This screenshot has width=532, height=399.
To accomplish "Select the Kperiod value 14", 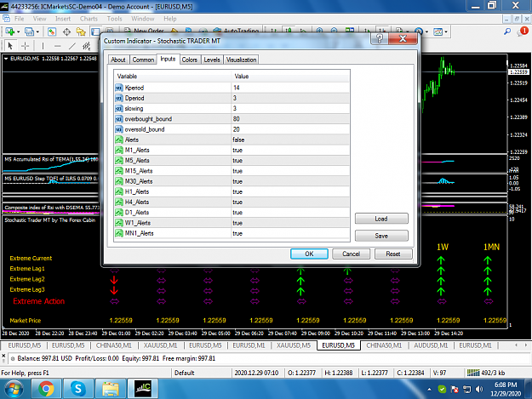I will pos(290,88).
